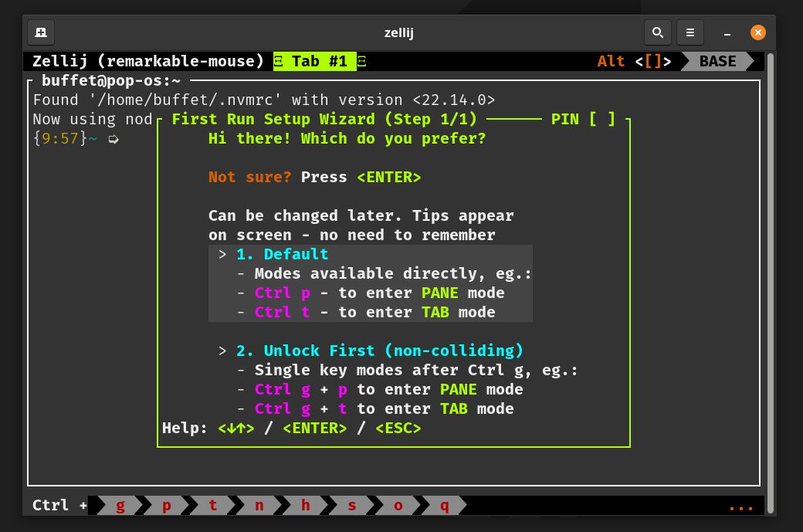The width and height of the screenshot is (803, 532).
Task: Click <ENTER> next to 'Not sure? Press'
Action: tap(389, 177)
